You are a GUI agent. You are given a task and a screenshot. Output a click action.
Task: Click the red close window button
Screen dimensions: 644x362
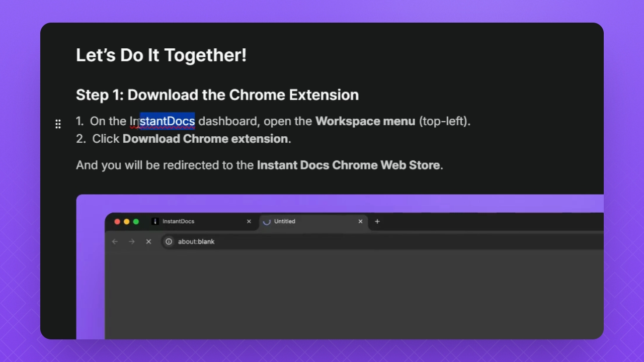pos(117,222)
